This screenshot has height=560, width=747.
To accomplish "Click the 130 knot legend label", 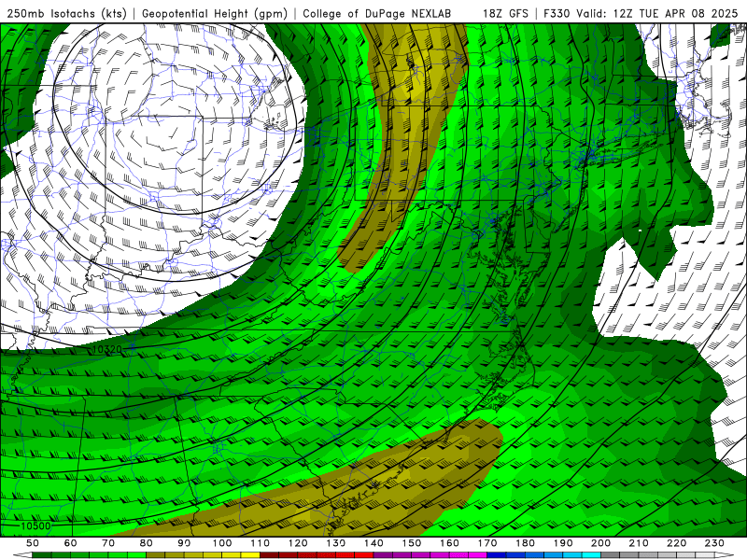I will point(336,543).
